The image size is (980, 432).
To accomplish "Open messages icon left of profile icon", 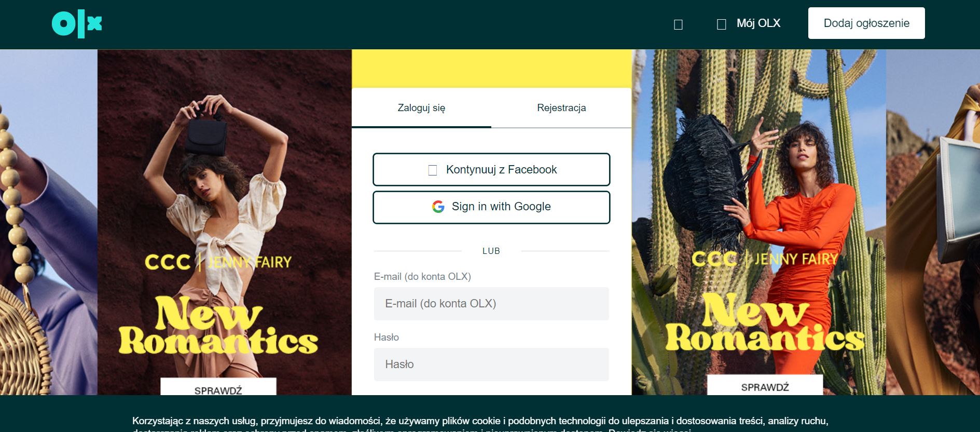I will 678,24.
